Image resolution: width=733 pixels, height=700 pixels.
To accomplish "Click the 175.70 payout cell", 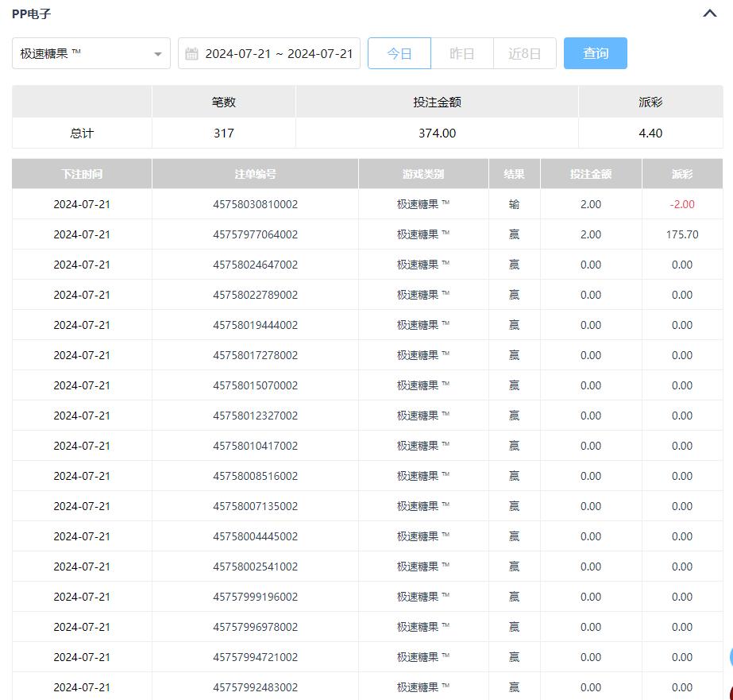I will point(681,234).
